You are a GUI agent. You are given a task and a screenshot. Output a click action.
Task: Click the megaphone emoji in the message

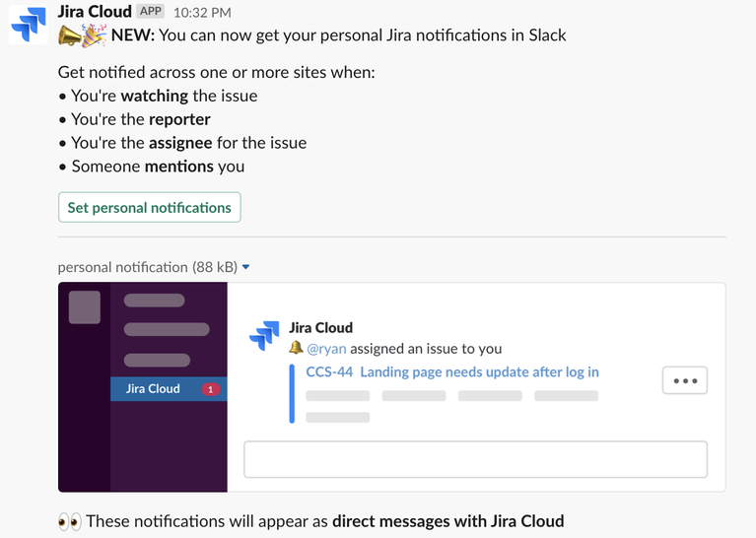click(x=70, y=35)
